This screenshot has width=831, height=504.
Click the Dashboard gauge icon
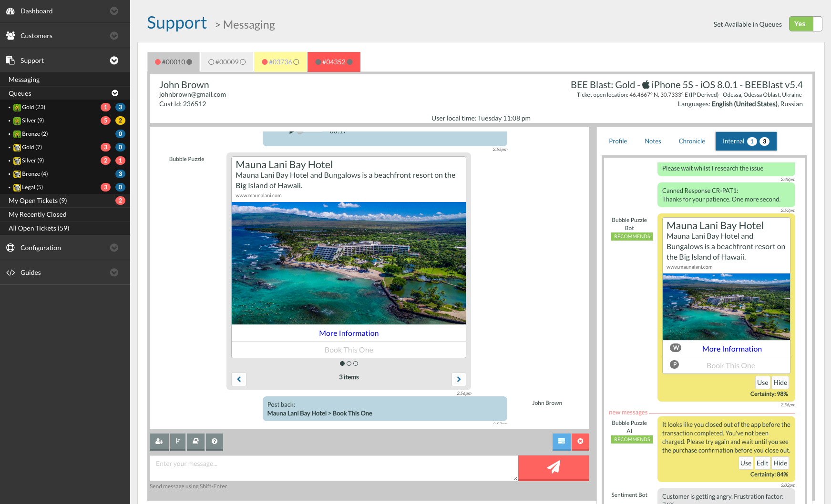pyautogui.click(x=10, y=11)
